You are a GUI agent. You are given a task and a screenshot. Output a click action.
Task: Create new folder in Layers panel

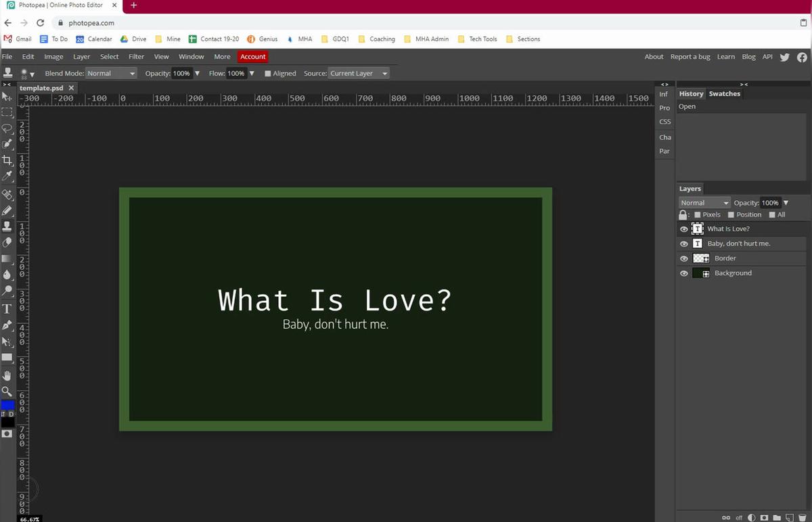777,517
